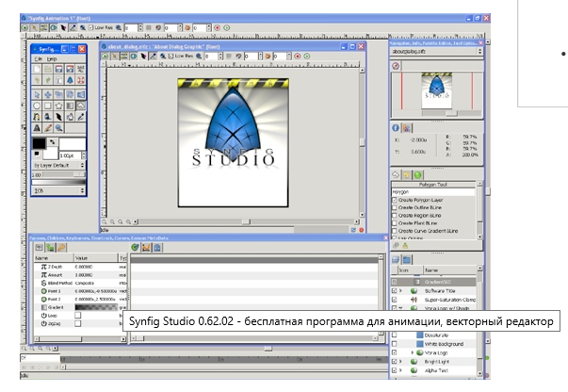Select the Eyedropper tool

coord(81,117)
